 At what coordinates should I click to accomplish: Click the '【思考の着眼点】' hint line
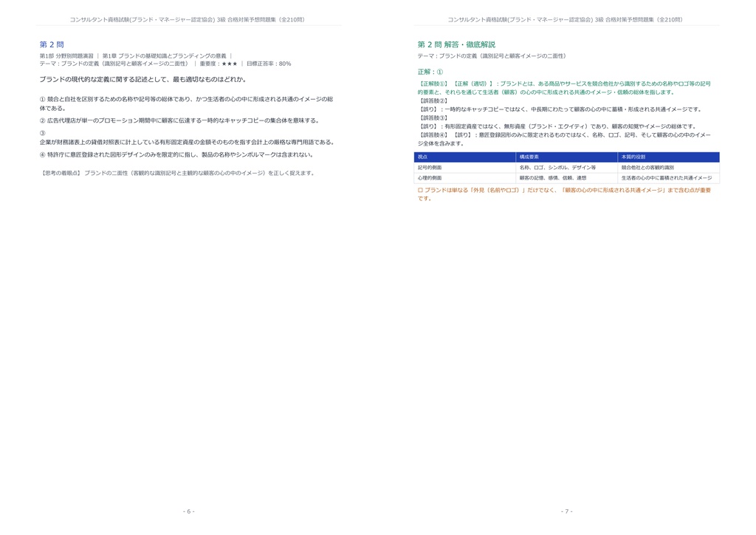pos(177,173)
